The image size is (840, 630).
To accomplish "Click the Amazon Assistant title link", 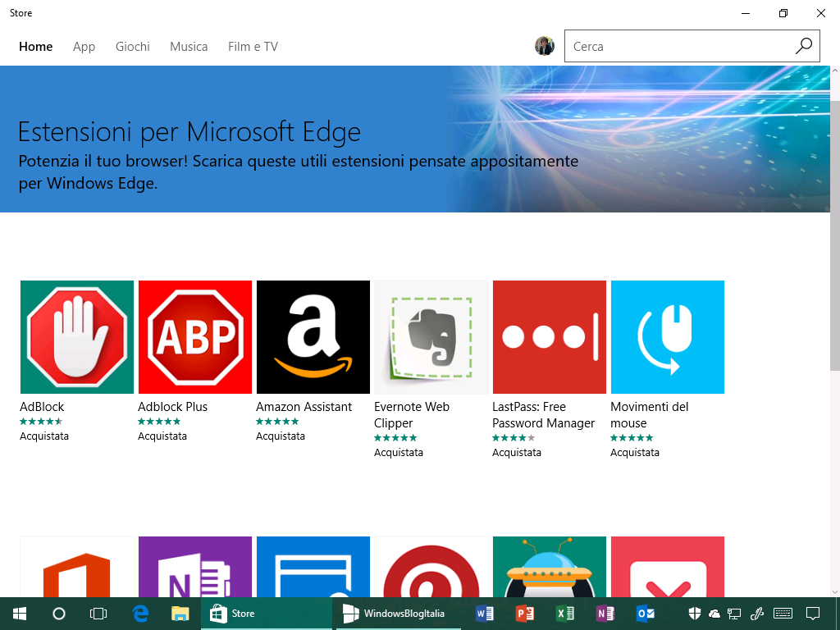I will [304, 407].
